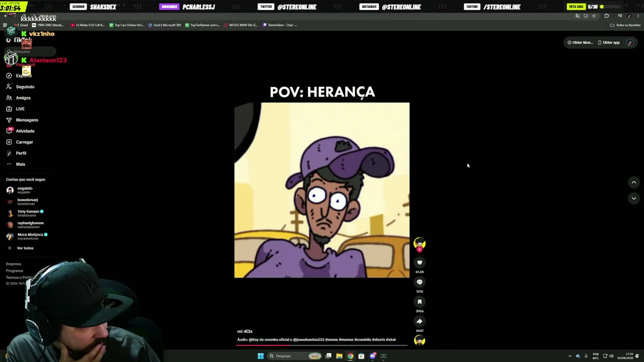Viewport: 644px width, 362px height.
Task: Click the Windows taskbar search box
Action: tap(295, 356)
